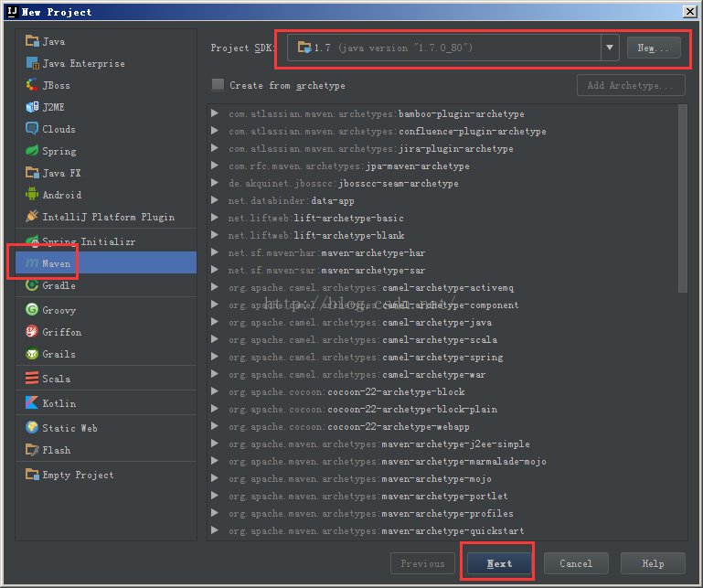The image size is (703, 588).
Task: Click the archetype list vertical scrollbar
Action: tap(682, 198)
